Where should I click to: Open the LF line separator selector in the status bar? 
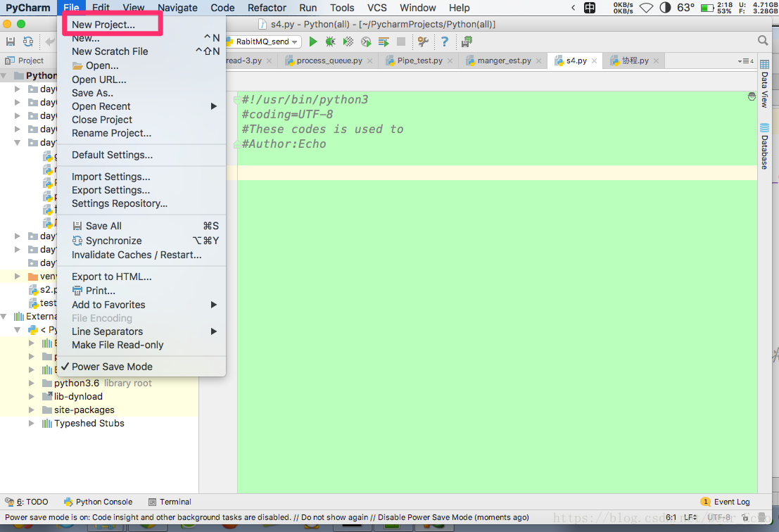pyautogui.click(x=690, y=518)
